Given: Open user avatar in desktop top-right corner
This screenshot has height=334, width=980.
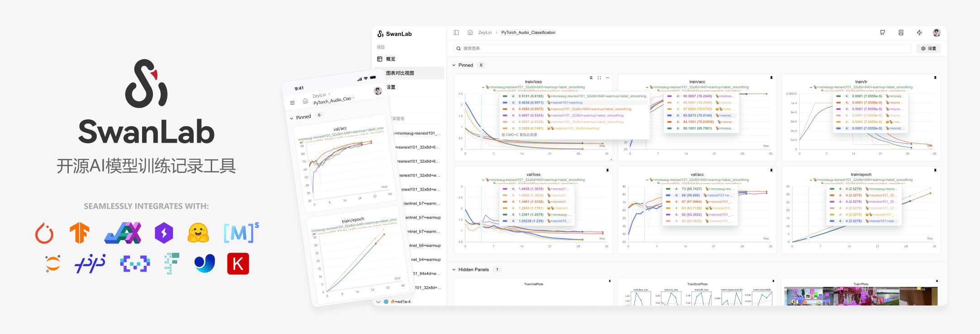Looking at the screenshot, I should 937,33.
